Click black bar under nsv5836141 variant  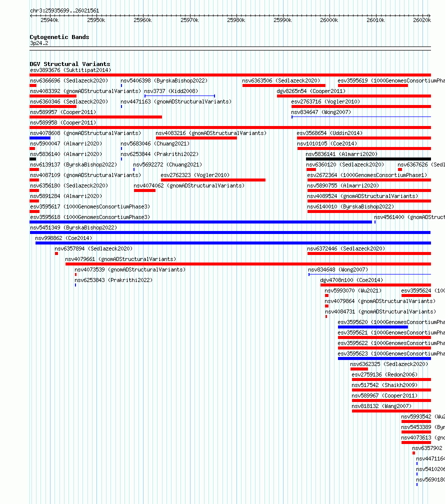pyautogui.click(x=368, y=159)
